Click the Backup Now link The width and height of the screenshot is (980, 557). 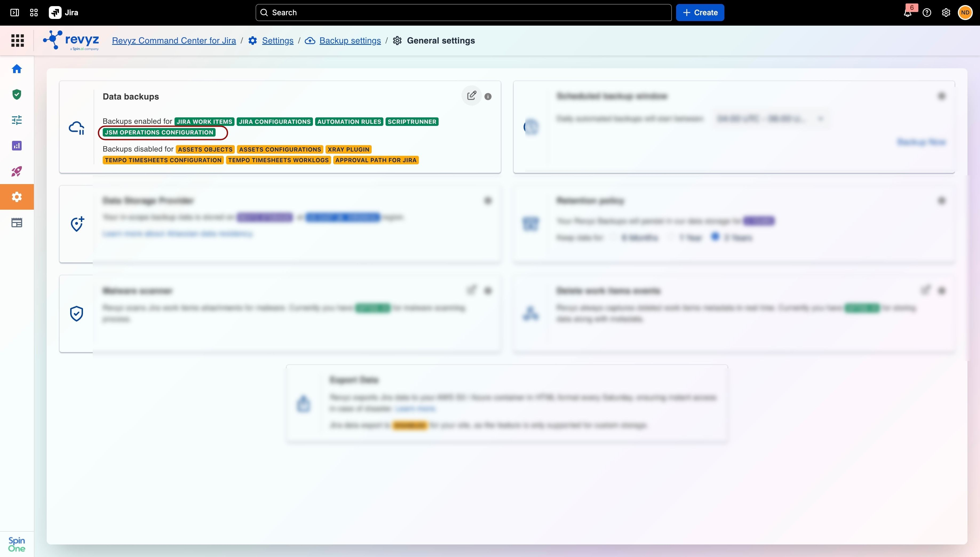(922, 142)
